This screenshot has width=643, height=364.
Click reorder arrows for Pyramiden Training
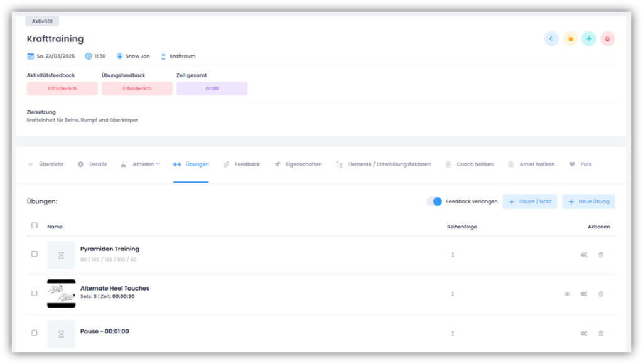(452, 255)
